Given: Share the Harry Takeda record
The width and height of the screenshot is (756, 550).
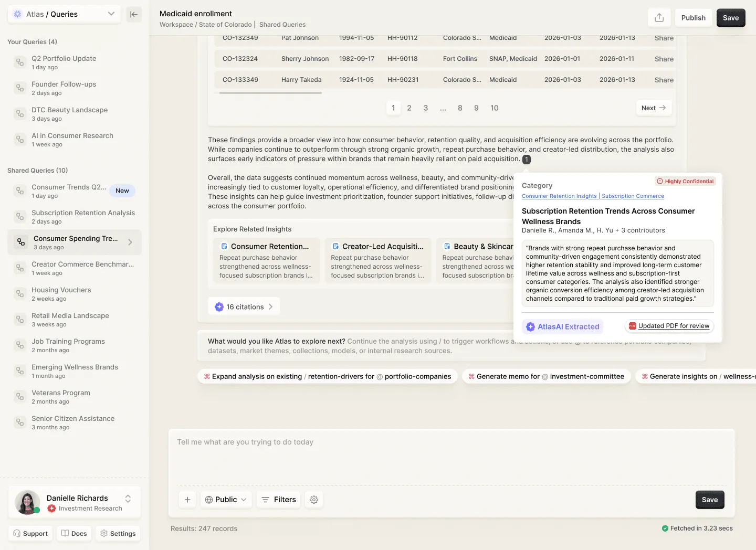Looking at the screenshot, I should (664, 80).
